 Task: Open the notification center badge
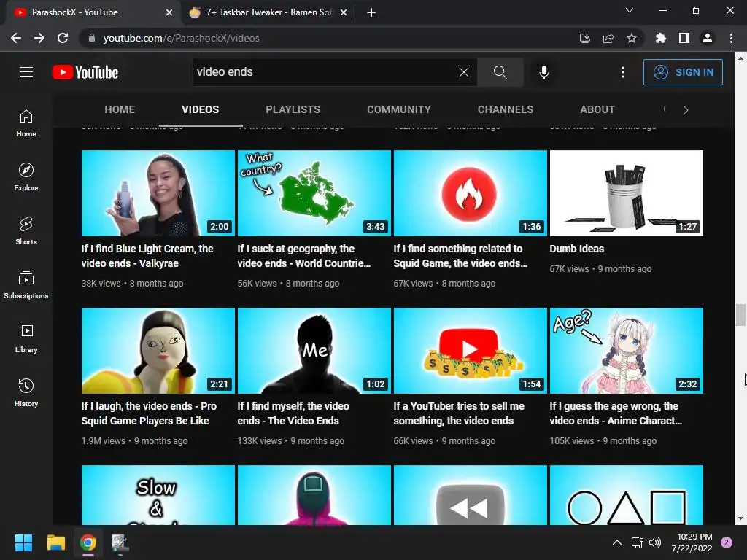click(727, 542)
